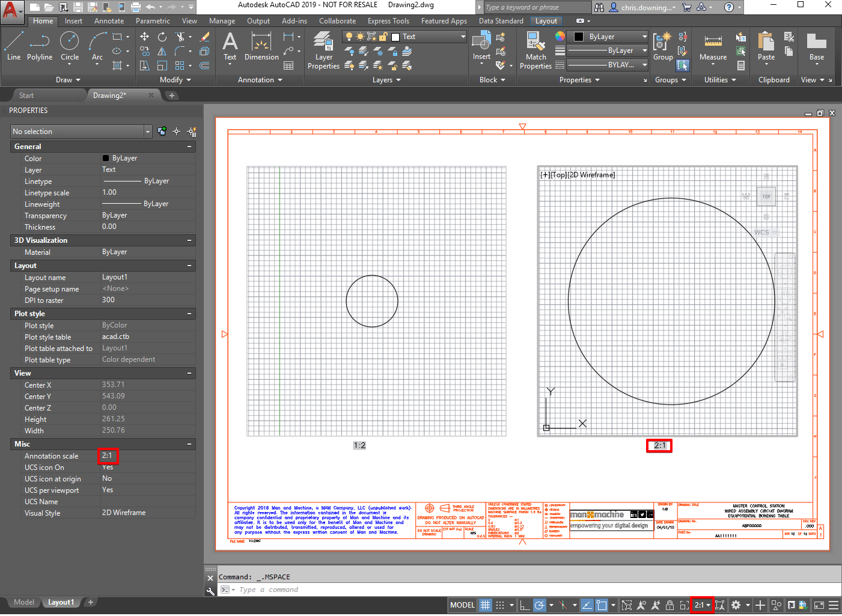Select the Match Properties tool

[535, 50]
